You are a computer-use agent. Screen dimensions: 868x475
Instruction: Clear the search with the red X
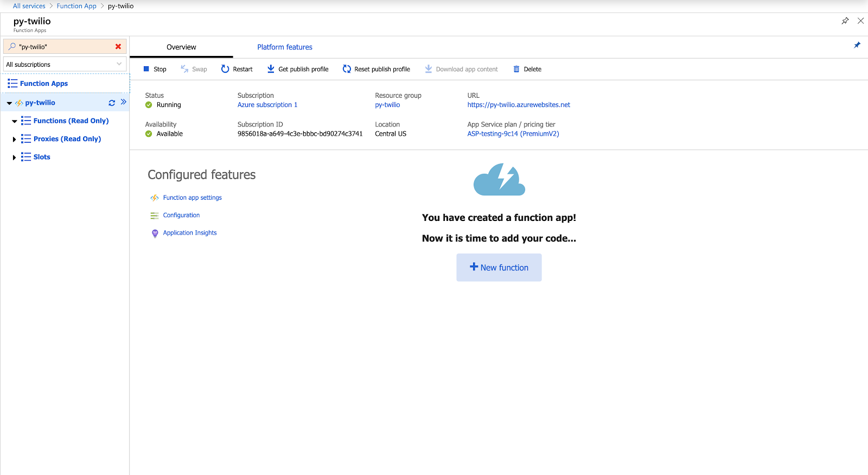(x=118, y=47)
